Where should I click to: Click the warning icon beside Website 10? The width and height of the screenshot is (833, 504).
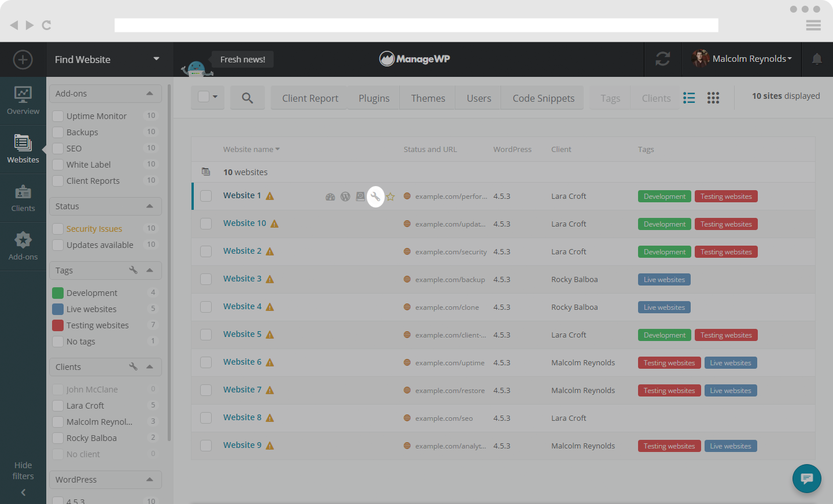(x=275, y=224)
